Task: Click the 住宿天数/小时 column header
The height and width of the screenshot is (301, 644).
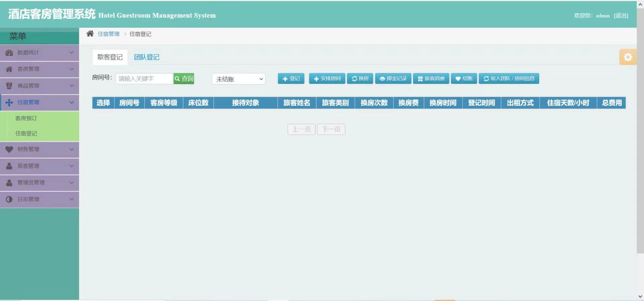Action: coord(568,103)
